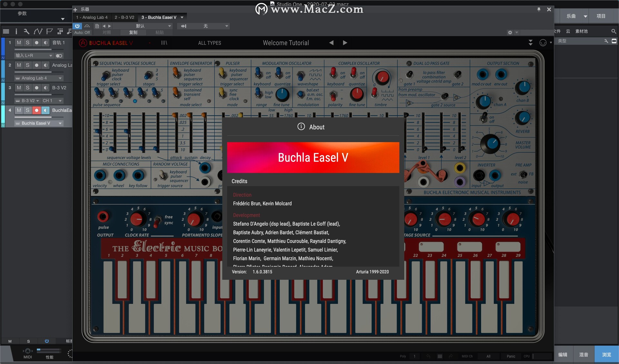Switch to the 2 - B-3 V2 tab
Image resolution: width=619 pixels, height=364 pixels.
pyautogui.click(x=124, y=17)
